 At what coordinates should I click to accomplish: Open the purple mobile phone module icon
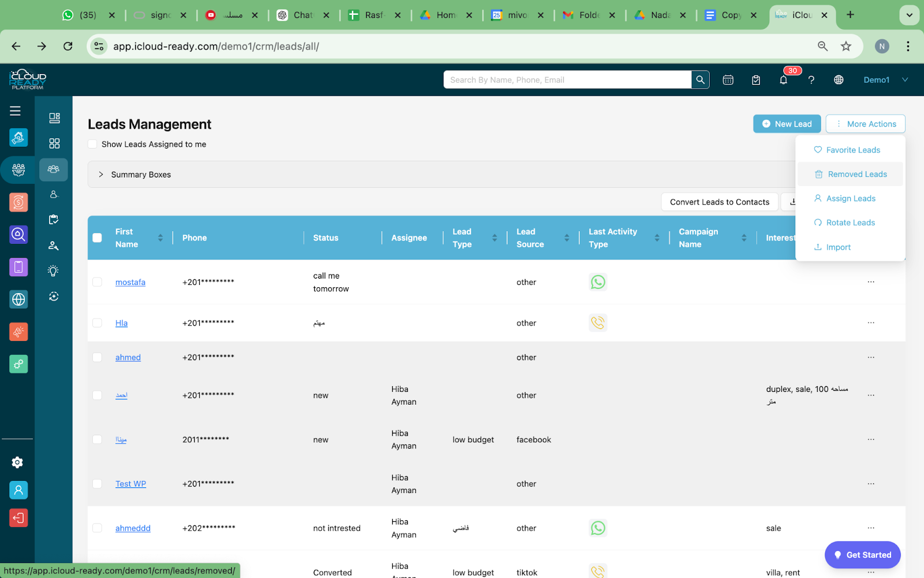[18, 267]
